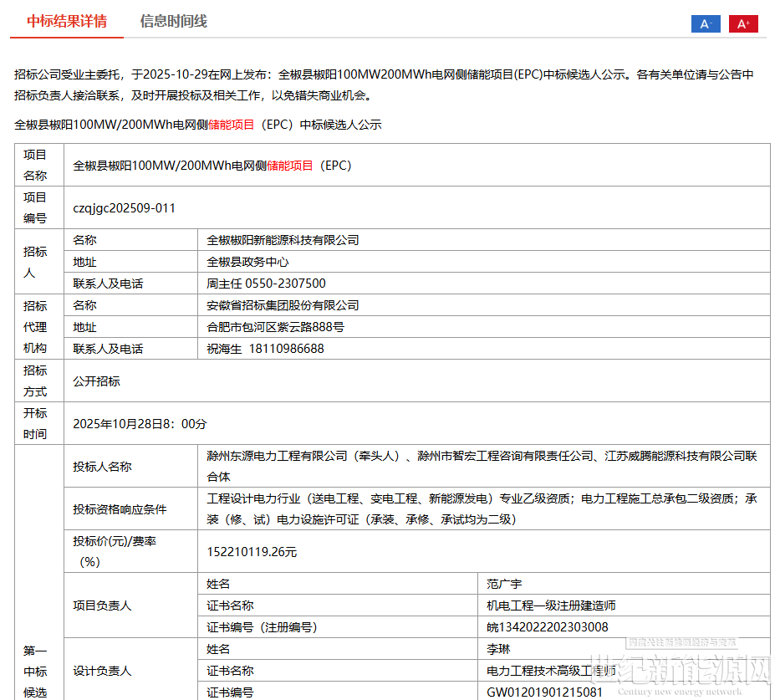Click design lead name 李琳

(x=498, y=649)
